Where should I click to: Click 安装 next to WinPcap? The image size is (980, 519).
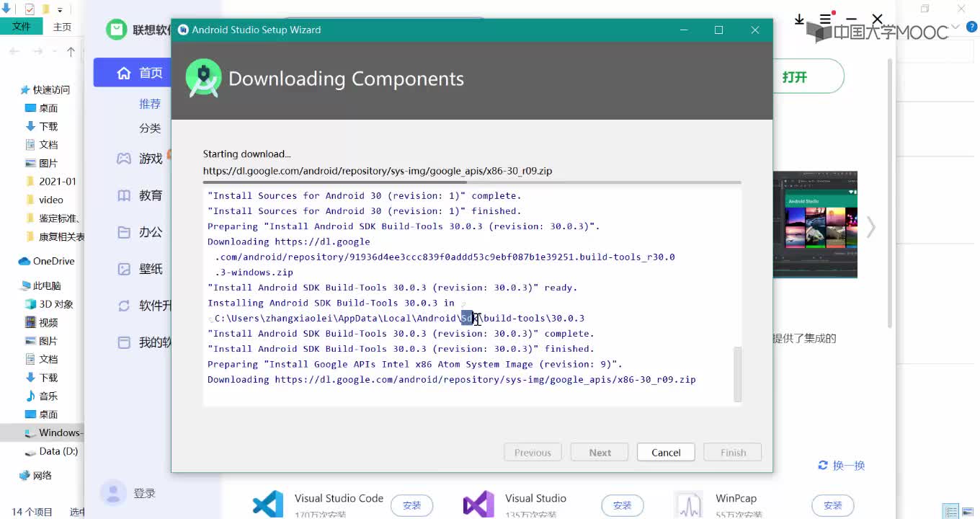click(832, 505)
